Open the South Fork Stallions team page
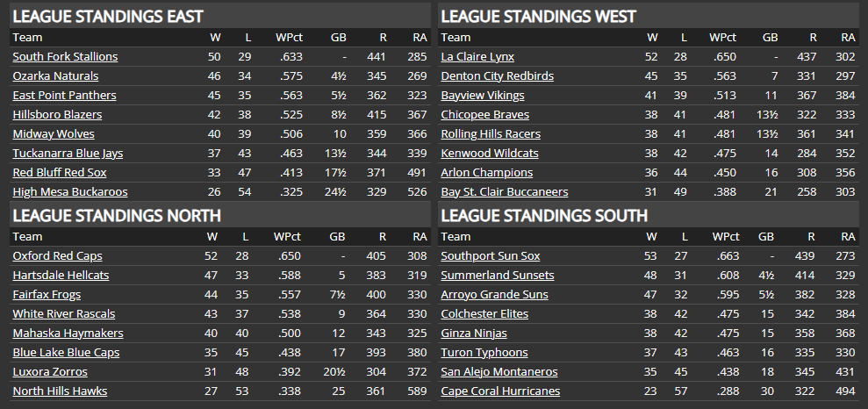This screenshot has height=409, width=868. (x=65, y=57)
